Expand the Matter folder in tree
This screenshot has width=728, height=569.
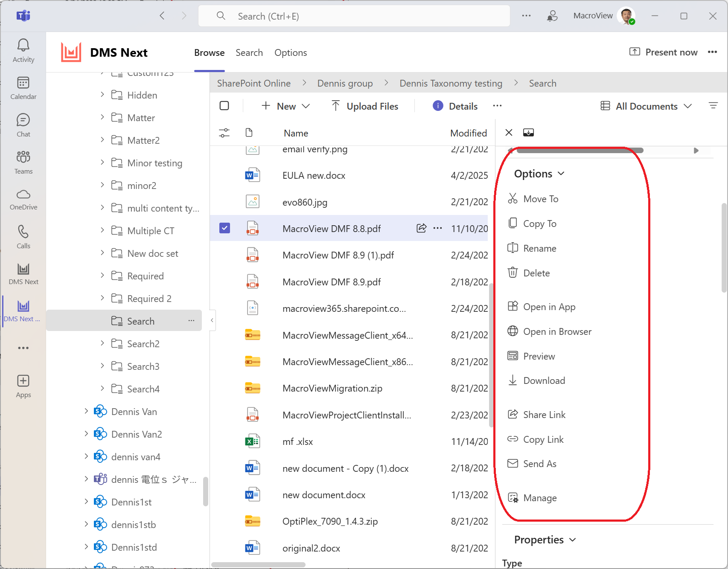point(102,117)
